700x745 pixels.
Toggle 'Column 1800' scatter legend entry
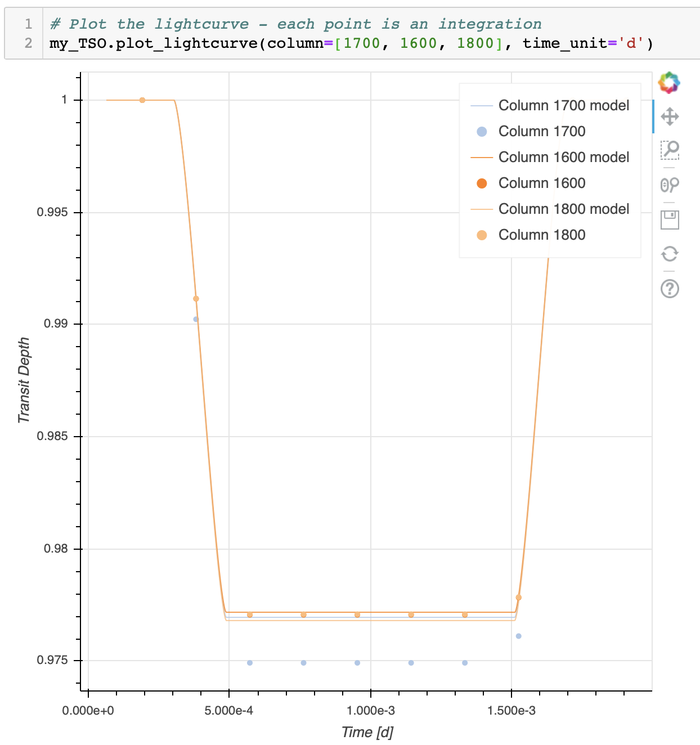pyautogui.click(x=528, y=235)
